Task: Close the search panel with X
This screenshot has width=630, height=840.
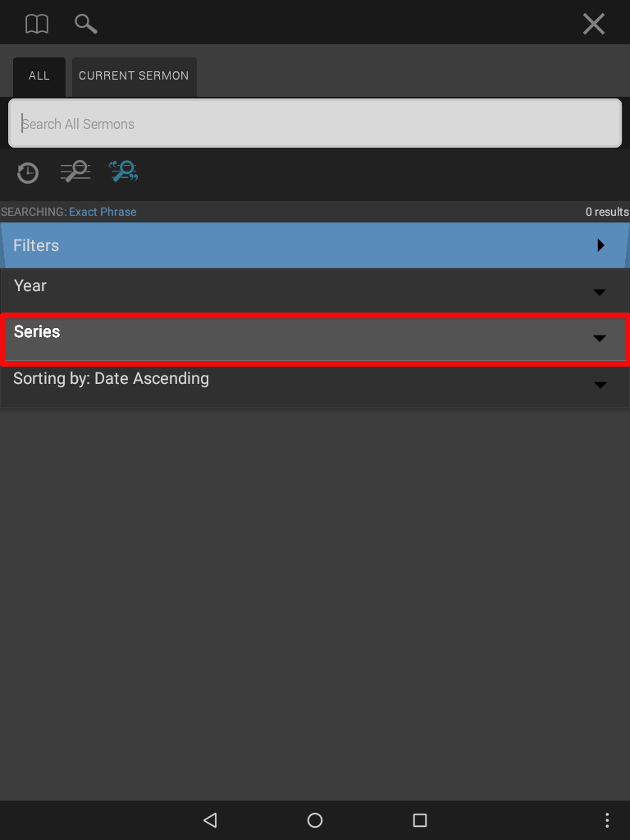Action: pos(594,24)
